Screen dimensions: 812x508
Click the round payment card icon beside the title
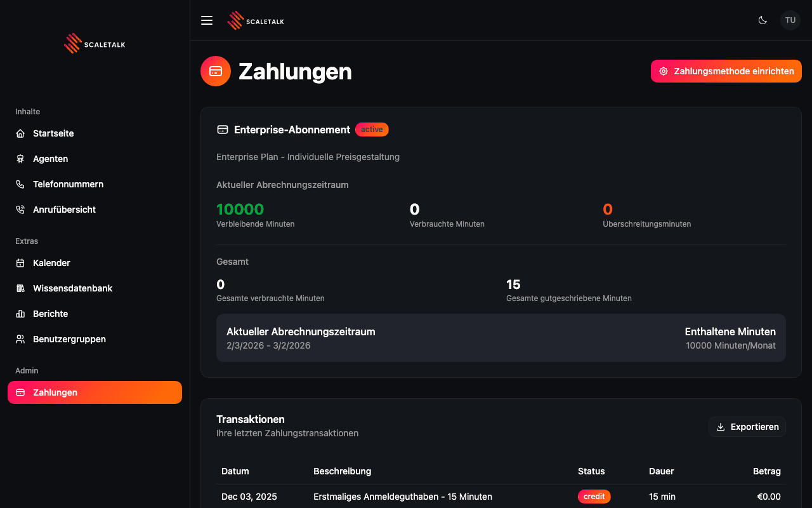click(216, 71)
